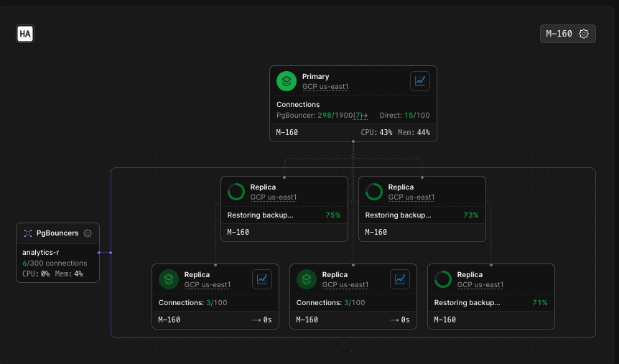Image resolution: width=619 pixels, height=364 pixels.
Task: Click lag 0s indicator on bottom-left replica
Action: tap(262, 319)
